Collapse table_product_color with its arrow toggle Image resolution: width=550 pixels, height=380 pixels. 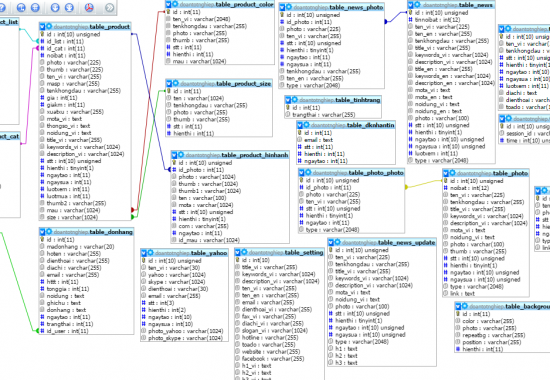(169, 5)
